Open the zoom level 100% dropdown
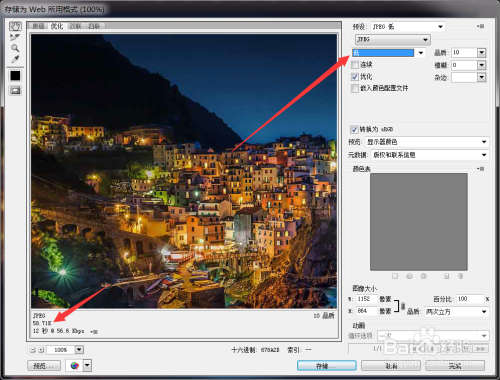500x380 pixels. (x=79, y=350)
